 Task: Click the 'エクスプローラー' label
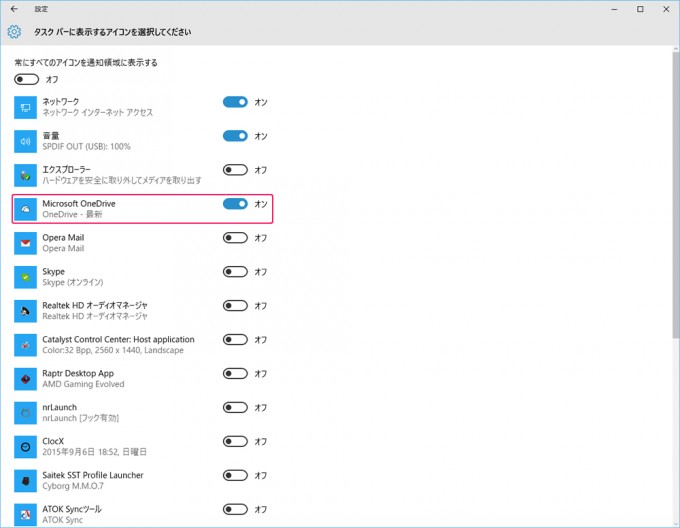[x=66, y=169]
